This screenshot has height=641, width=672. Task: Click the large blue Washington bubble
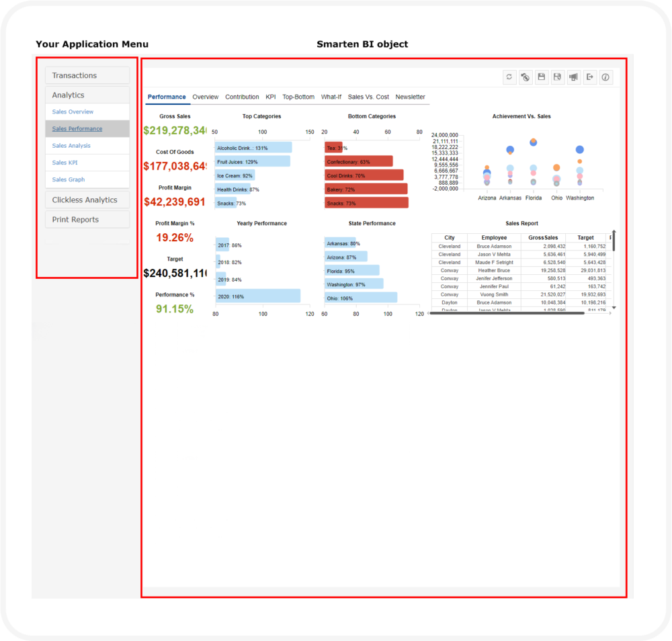pos(579,150)
